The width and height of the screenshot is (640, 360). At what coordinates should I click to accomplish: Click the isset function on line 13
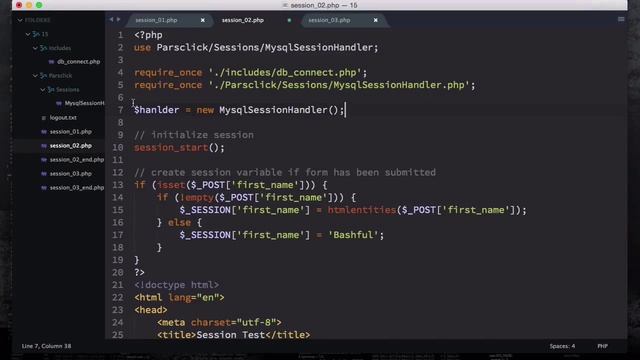pos(171,185)
